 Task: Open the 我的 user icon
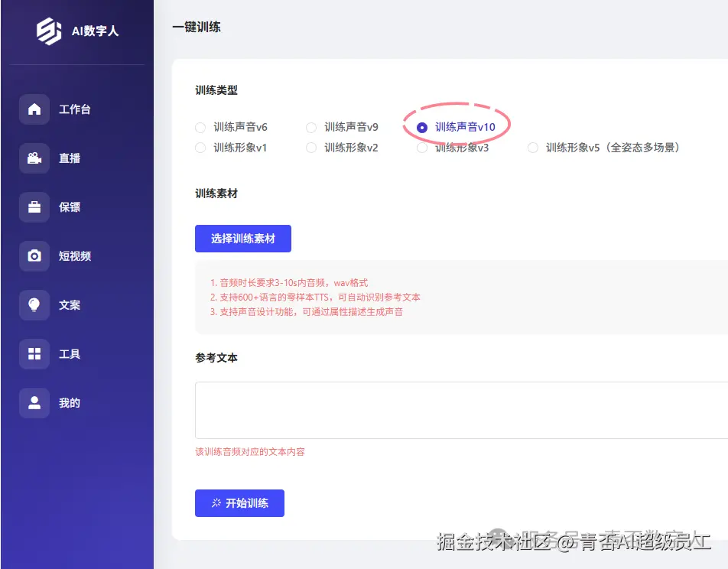click(x=34, y=403)
